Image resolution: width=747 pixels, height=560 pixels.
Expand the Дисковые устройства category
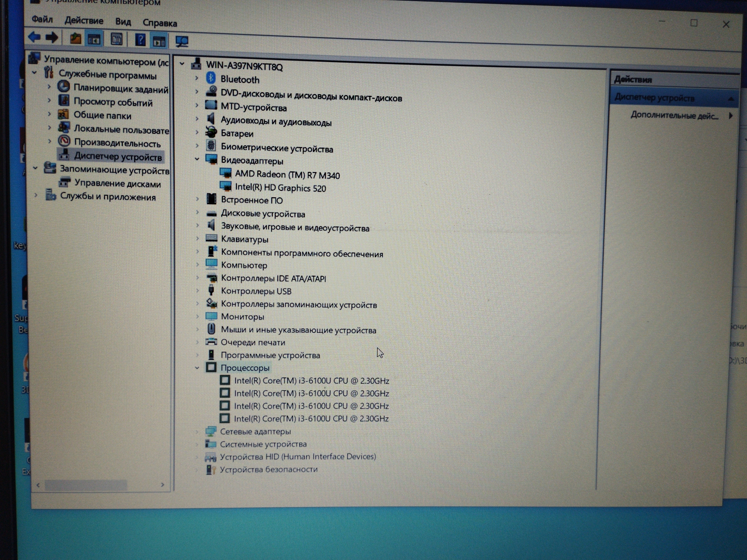(197, 212)
